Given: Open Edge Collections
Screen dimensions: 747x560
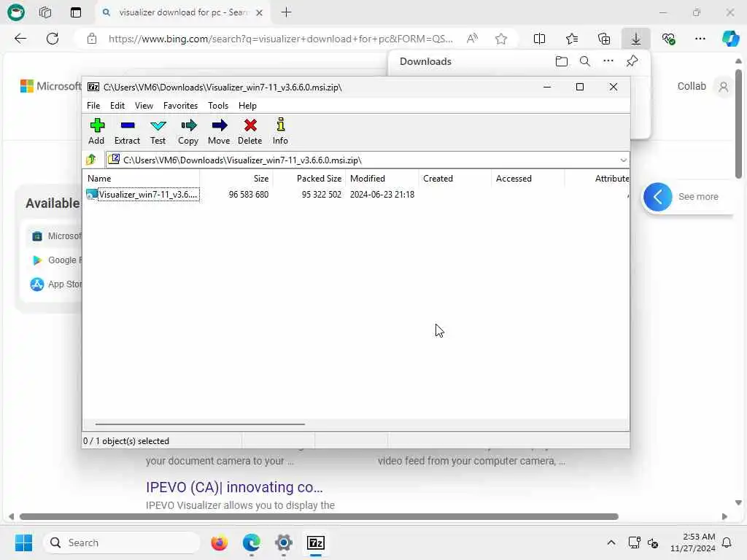Looking at the screenshot, I should pos(604,39).
